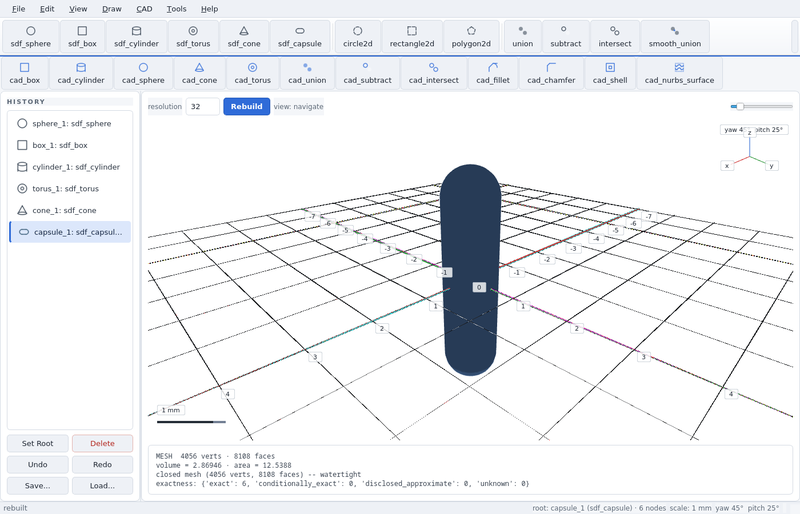800x514 pixels.
Task: Select the sdf_box tool
Action: click(x=82, y=37)
